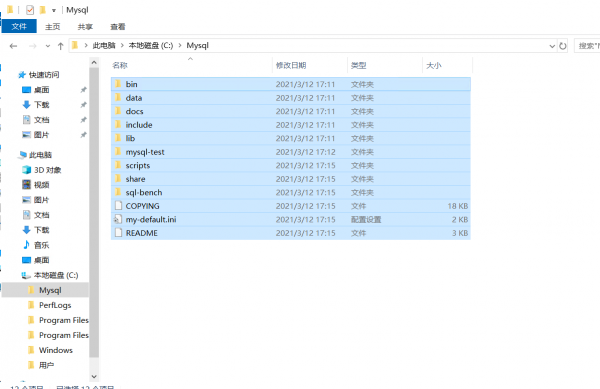The height and width of the screenshot is (389, 600).
Task: Click the Up one level arrow
Action: (60, 46)
